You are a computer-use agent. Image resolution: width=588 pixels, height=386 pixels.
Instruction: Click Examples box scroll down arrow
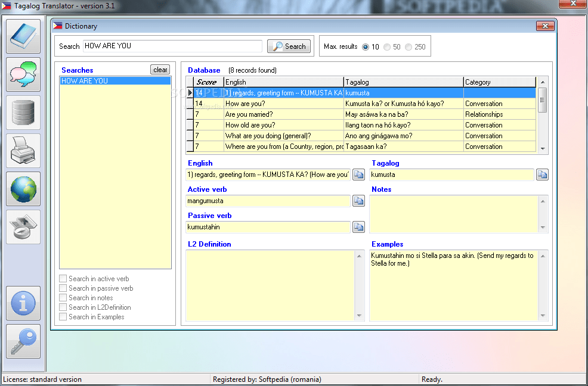point(543,316)
